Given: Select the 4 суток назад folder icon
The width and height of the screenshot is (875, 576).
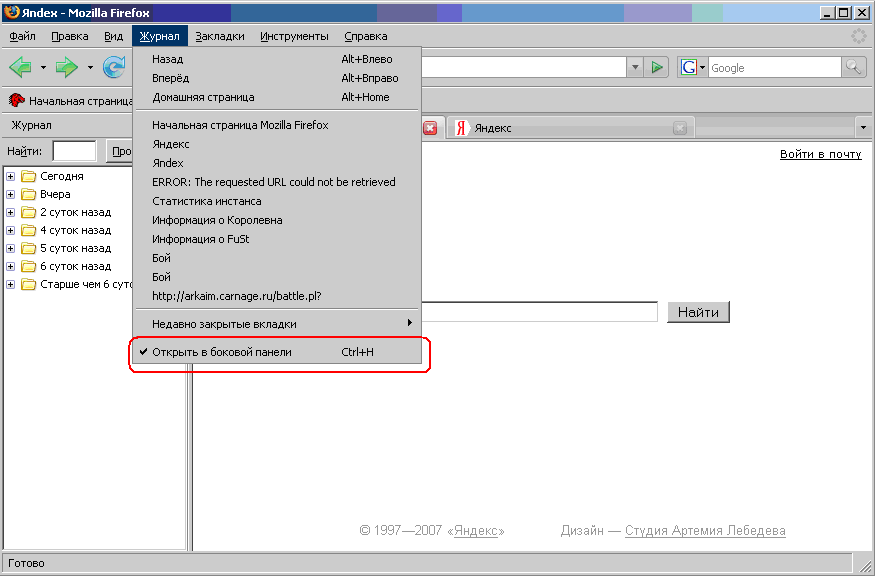Looking at the screenshot, I should 28,231.
